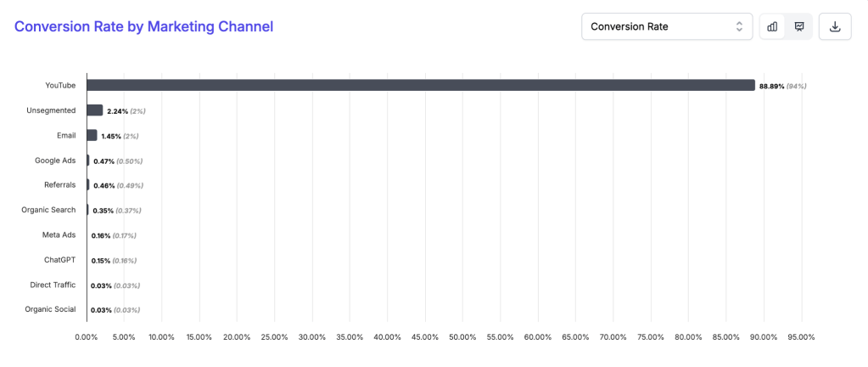Click the 50.00% x-axis tick label
This screenshot has height=367, width=868.
pos(462,337)
